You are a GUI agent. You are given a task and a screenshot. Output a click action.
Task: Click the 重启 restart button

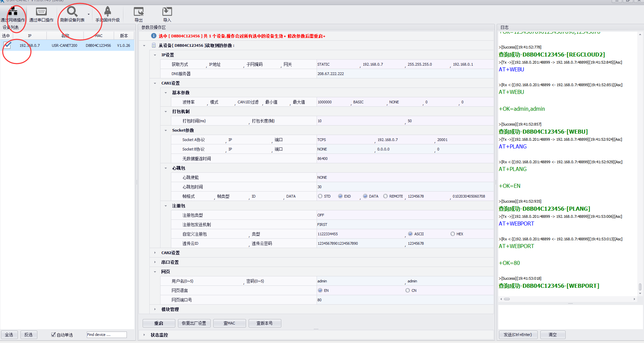159,323
